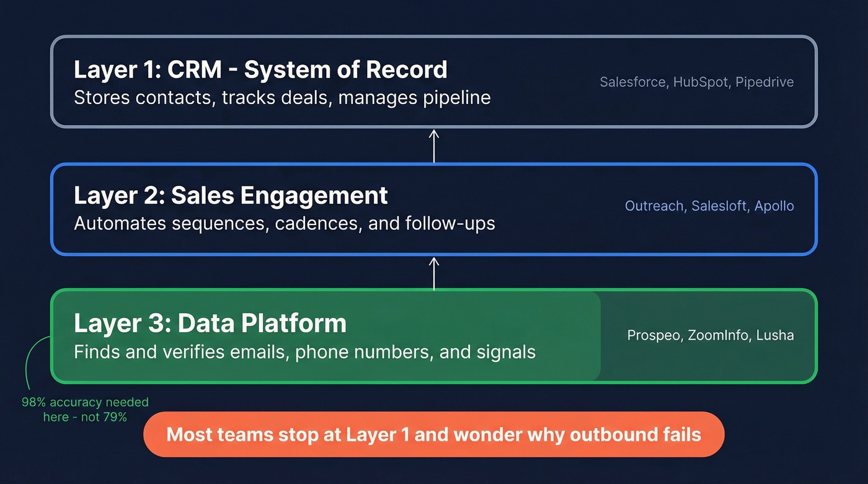The width and height of the screenshot is (868, 484).
Task: Collapse the Layer 3 Data Platform panel
Action: click(x=434, y=337)
